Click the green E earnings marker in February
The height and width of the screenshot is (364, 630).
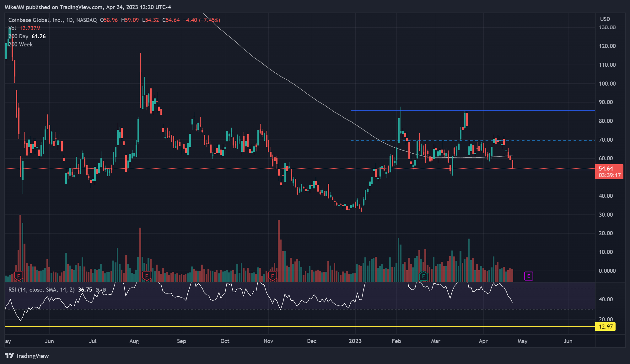[x=423, y=276]
